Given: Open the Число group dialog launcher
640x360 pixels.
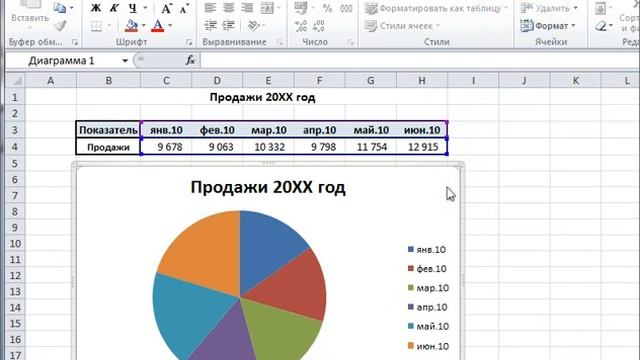Looking at the screenshot, I should (x=351, y=42).
